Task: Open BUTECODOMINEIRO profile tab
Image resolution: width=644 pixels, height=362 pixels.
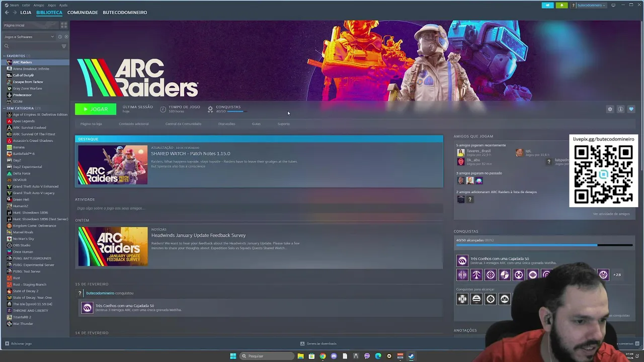Action: 125,12
